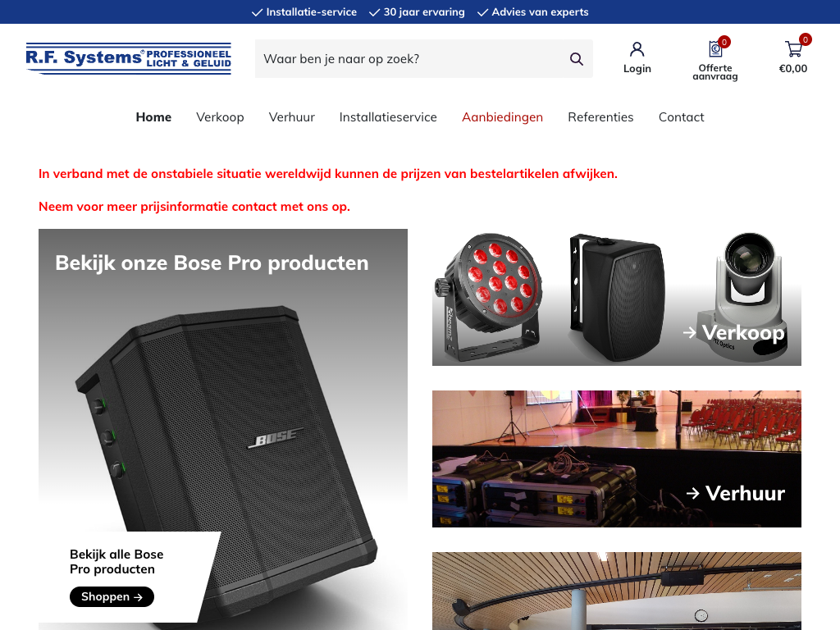Open the Verhuur menu item
840x630 pixels.
pyautogui.click(x=292, y=117)
